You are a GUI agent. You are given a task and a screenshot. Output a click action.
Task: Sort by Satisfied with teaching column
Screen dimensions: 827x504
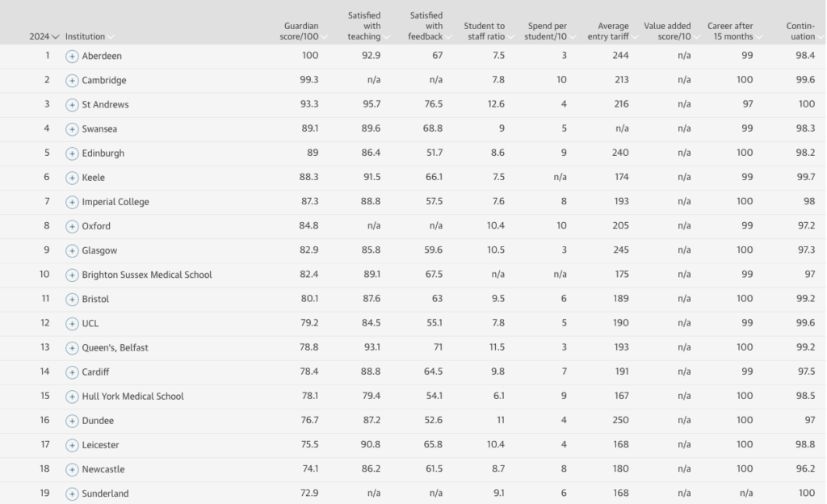pos(364,26)
